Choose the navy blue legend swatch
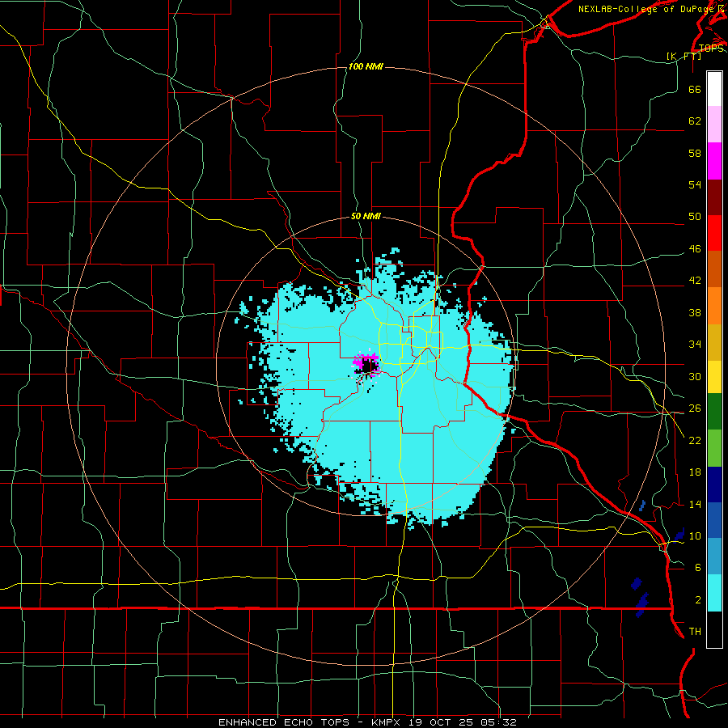This screenshot has width=728, height=728. pos(714,485)
